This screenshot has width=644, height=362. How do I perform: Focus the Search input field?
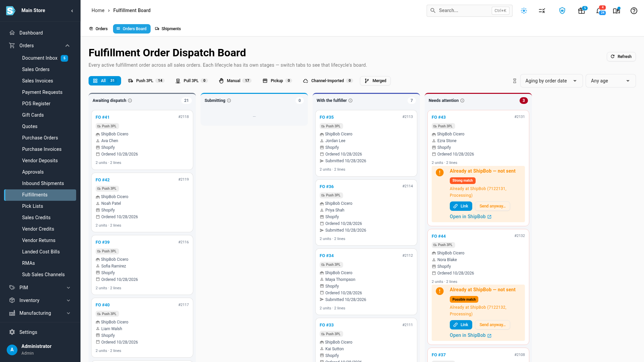pyautogui.click(x=469, y=11)
